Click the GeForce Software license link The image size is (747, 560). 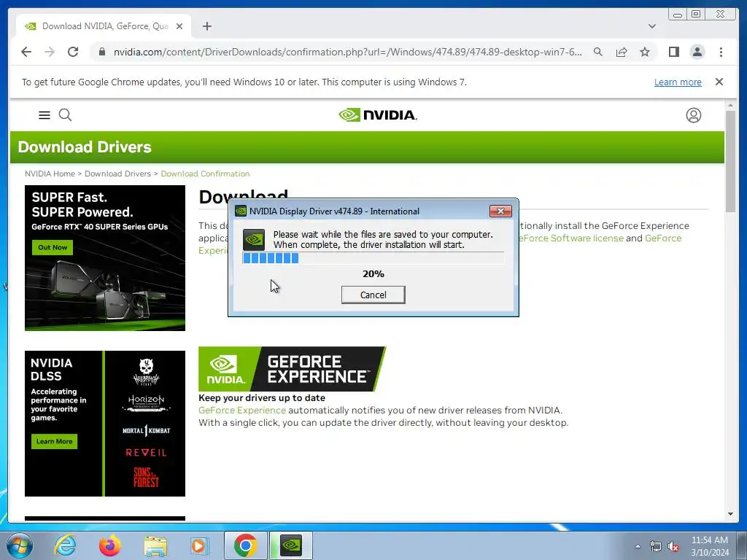(x=570, y=238)
